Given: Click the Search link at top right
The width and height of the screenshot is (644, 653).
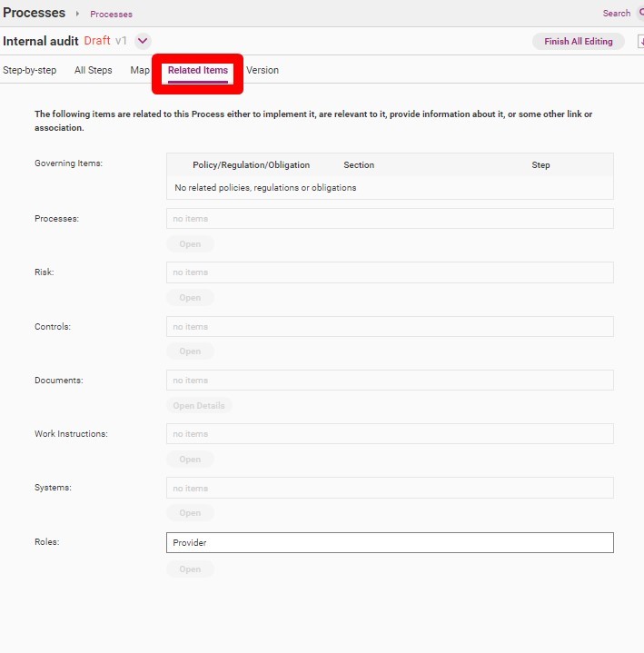Looking at the screenshot, I should click(617, 14).
